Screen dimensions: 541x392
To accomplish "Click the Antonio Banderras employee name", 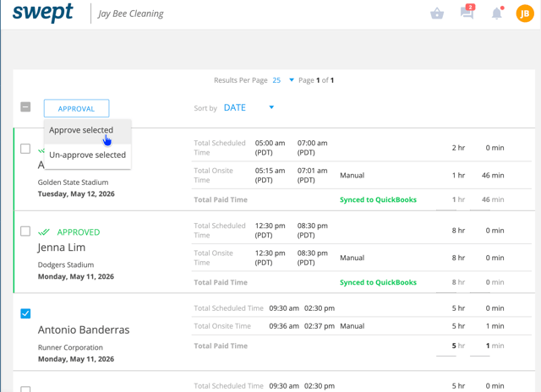I will pos(84,330).
